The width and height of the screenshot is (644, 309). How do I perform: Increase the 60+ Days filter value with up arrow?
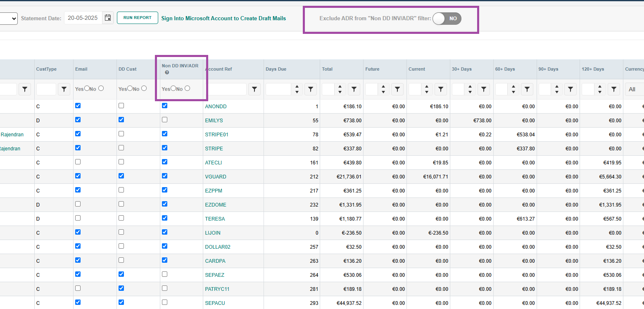pos(513,87)
